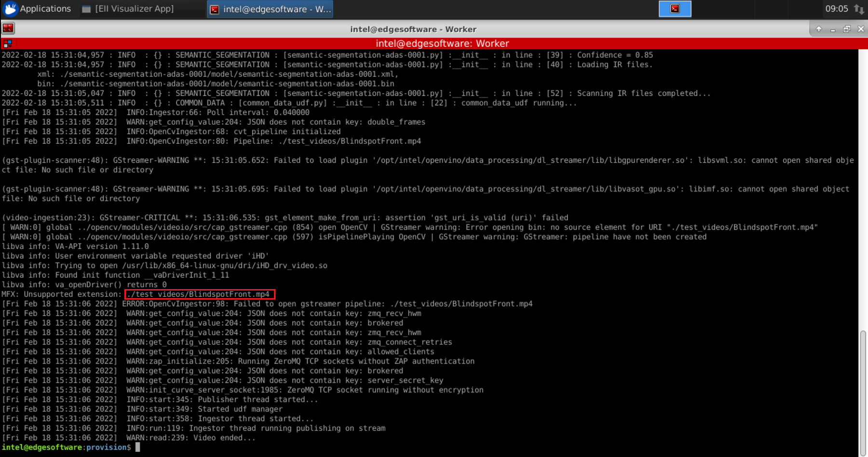
Task: Click the 'cvt_pipeline initialized' line
Action: tap(171, 132)
